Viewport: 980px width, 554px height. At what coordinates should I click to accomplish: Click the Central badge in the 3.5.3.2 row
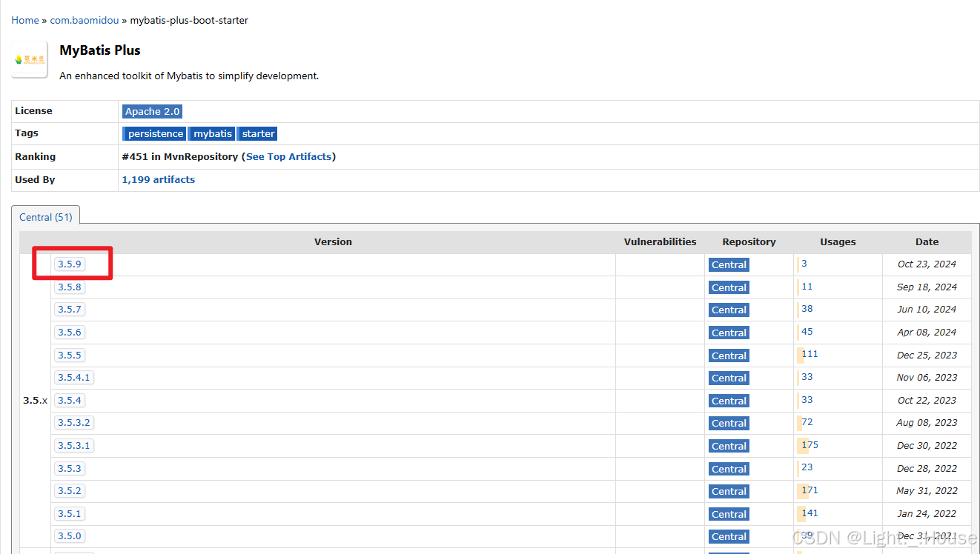[x=729, y=424]
